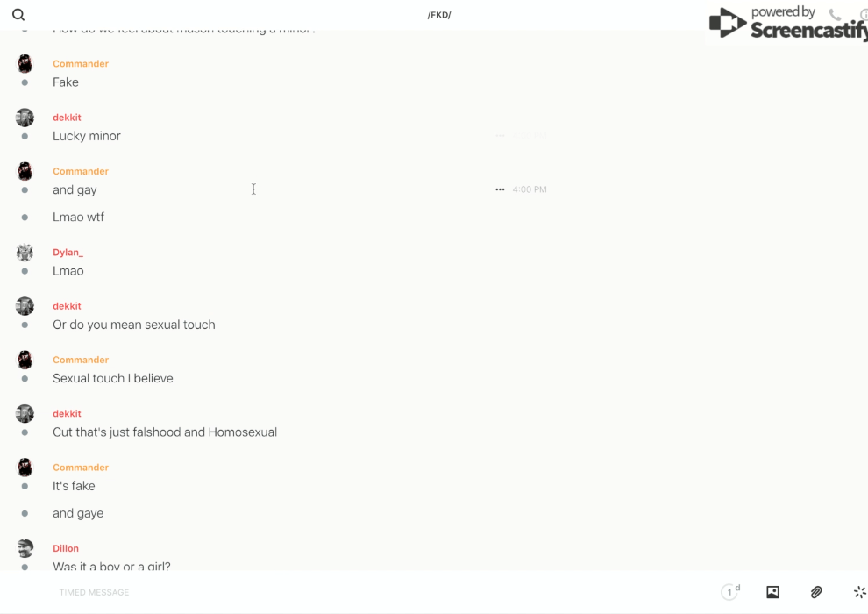Open the search magnifier icon
This screenshot has height=614, width=868.
(18, 15)
